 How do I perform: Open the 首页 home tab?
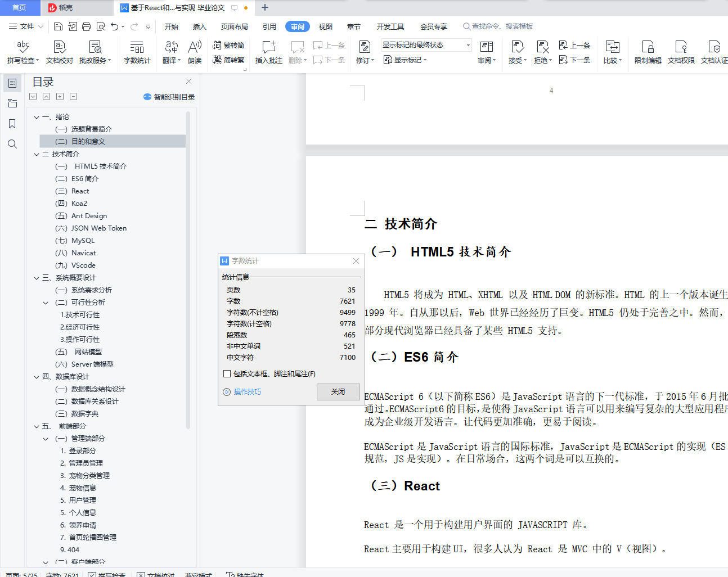[20, 8]
